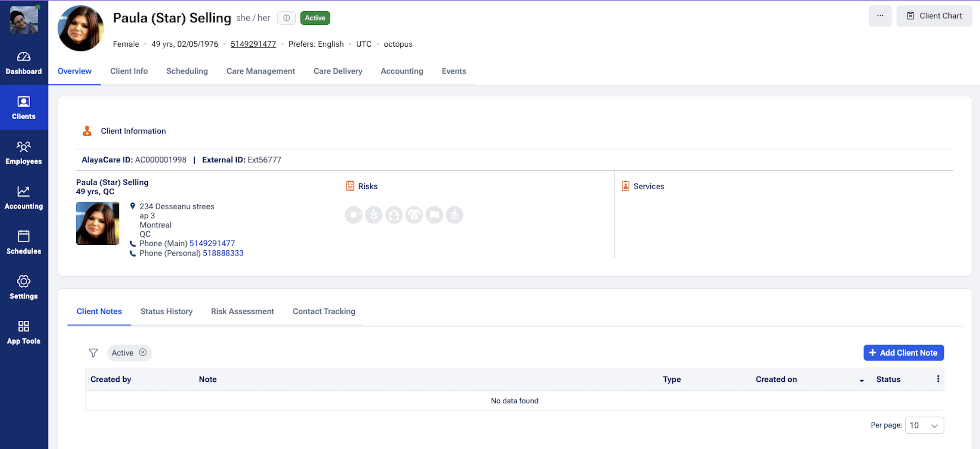
Task: Click Add Client Note button
Action: coord(903,353)
